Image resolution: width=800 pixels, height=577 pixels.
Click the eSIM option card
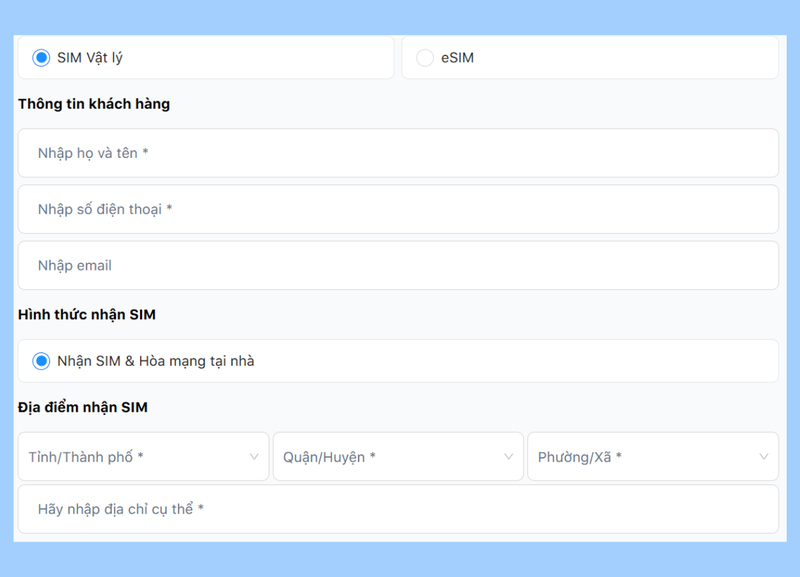pos(590,58)
